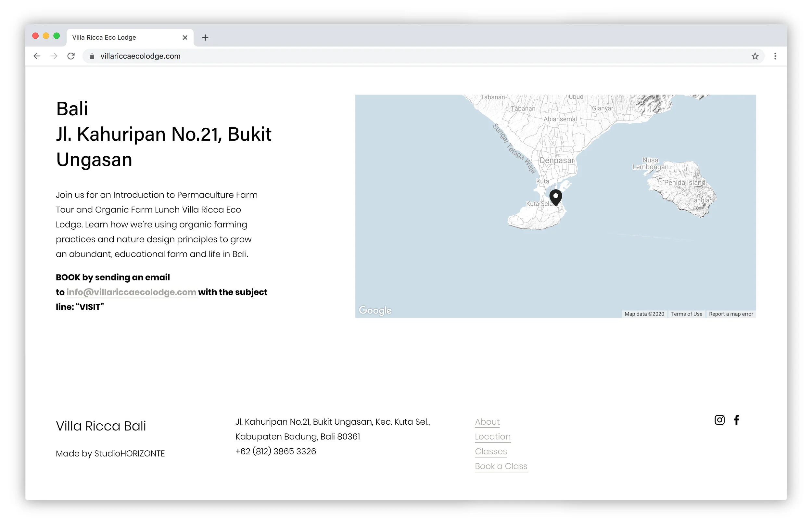Open the Facebook icon in footer
This screenshot has width=812, height=527.
pos(736,420)
